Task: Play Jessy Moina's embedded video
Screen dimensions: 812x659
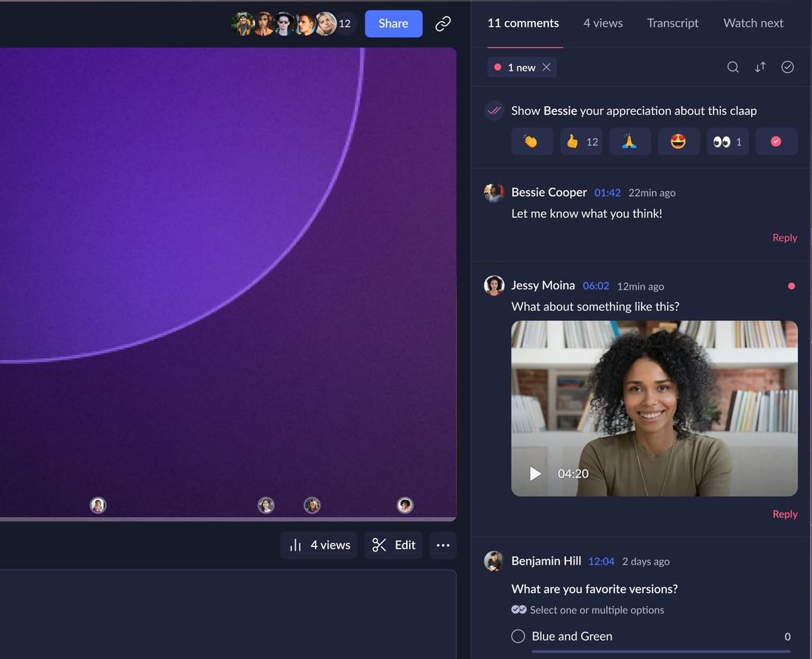Action: (535, 473)
